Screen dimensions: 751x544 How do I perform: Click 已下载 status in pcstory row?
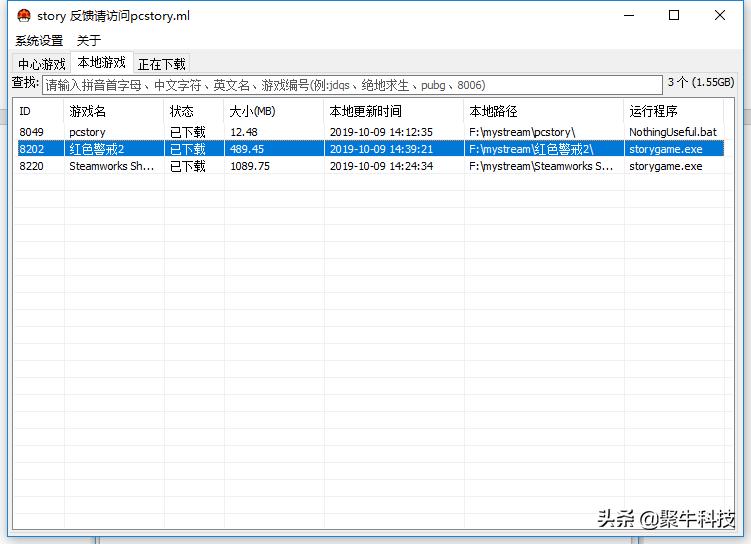(x=188, y=132)
